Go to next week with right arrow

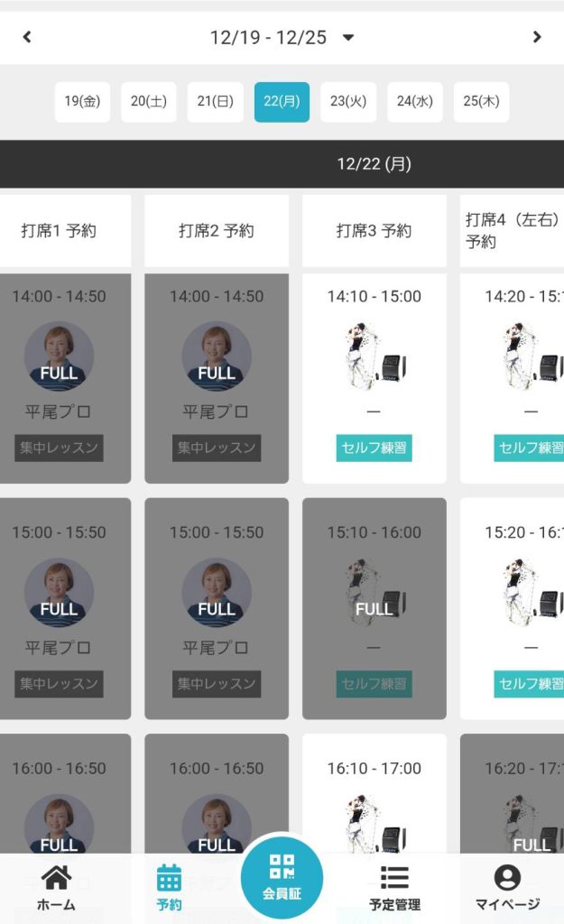click(x=537, y=37)
